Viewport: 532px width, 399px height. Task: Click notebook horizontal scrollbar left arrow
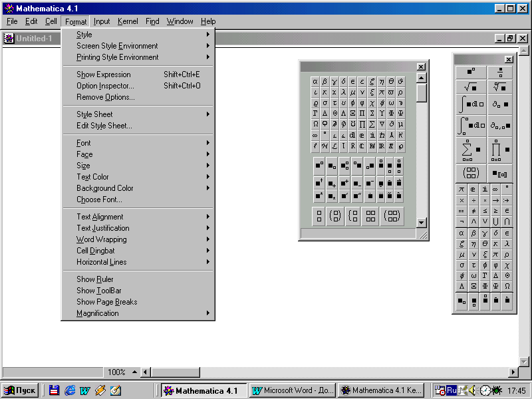146,372
